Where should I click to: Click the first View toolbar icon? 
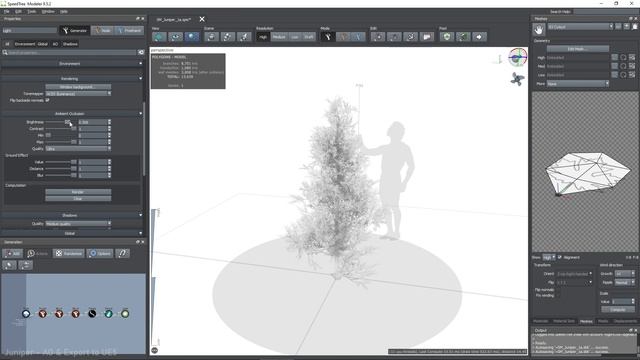(x=159, y=37)
